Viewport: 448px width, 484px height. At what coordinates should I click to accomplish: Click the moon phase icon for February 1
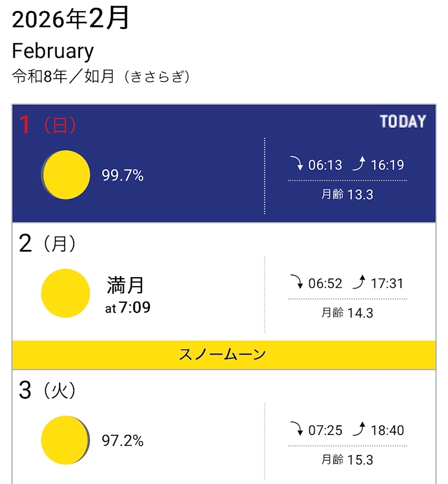(66, 175)
